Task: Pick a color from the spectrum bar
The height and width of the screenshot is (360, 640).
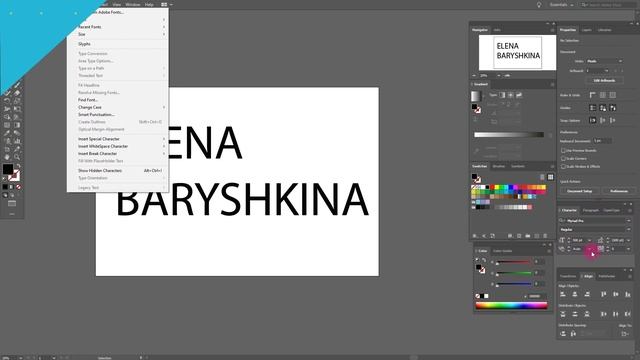Action: [511, 305]
